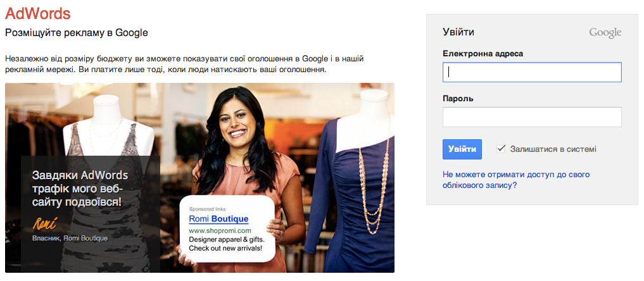Viewport: 644px width, 281px height.
Task: Click www.shopromi.com green URL text
Action: [220, 230]
